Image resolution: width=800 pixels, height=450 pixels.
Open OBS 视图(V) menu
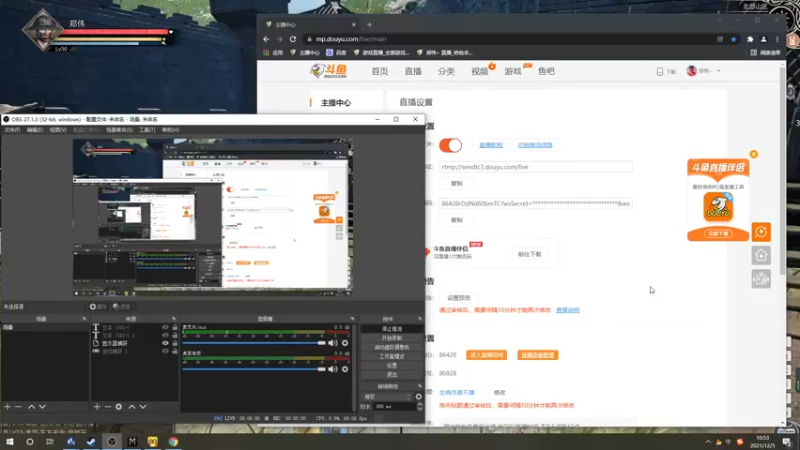[58, 130]
